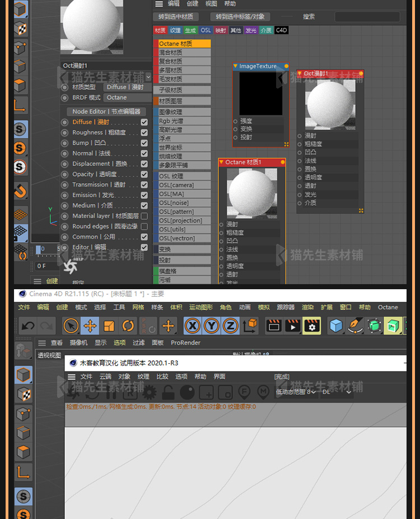Screen dimensions: 420x519
Task: Toggle Bump 凹凸 checkbox
Action: point(144,143)
